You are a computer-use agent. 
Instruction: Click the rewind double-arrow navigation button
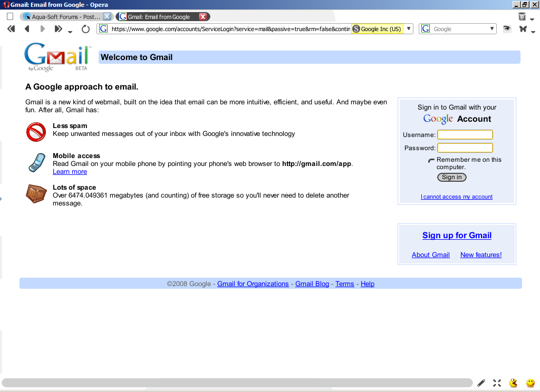coord(11,29)
